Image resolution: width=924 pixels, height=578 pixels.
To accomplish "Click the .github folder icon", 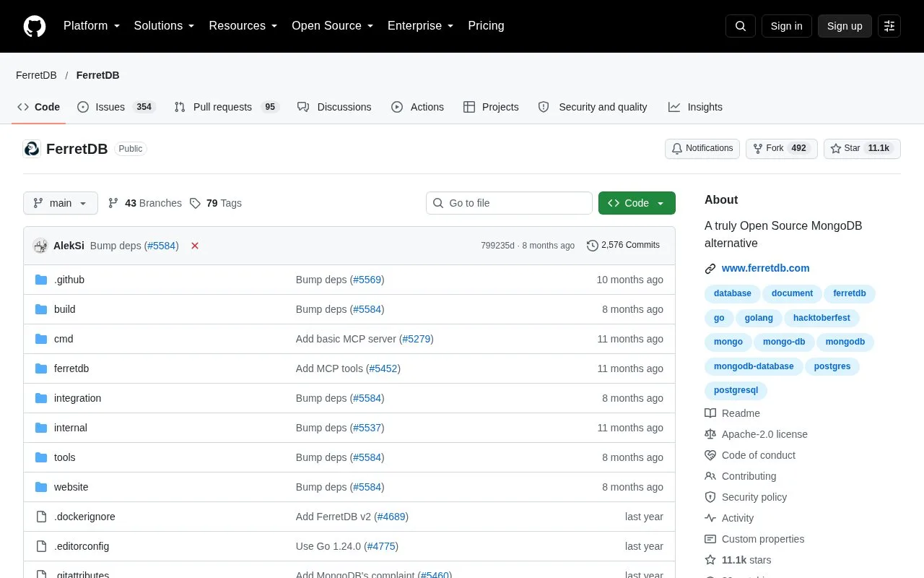I will tap(41, 280).
